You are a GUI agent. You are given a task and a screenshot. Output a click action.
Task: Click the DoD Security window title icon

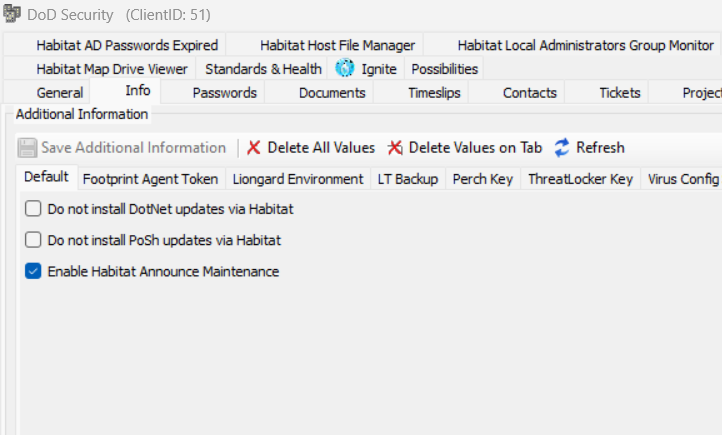[13, 15]
